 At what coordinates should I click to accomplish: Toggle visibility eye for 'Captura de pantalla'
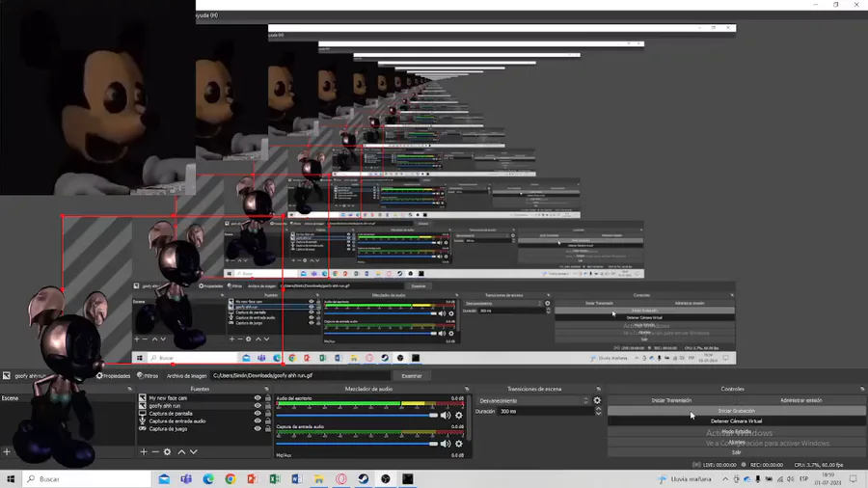(x=258, y=414)
